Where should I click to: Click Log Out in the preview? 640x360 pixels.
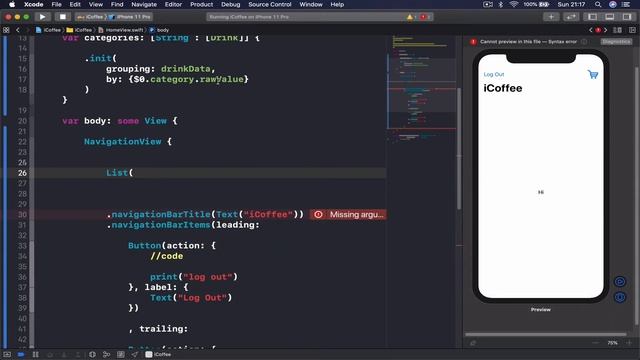493,74
